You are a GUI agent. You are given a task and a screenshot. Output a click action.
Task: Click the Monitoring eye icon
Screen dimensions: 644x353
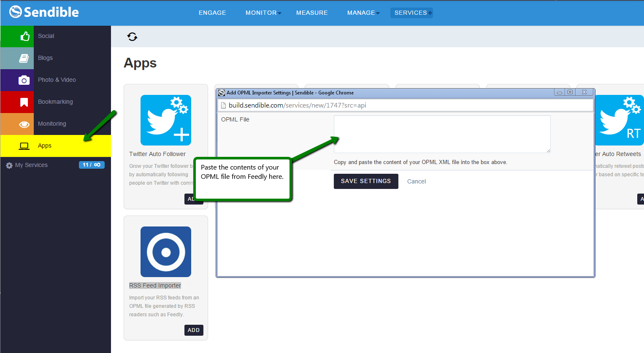pos(24,124)
